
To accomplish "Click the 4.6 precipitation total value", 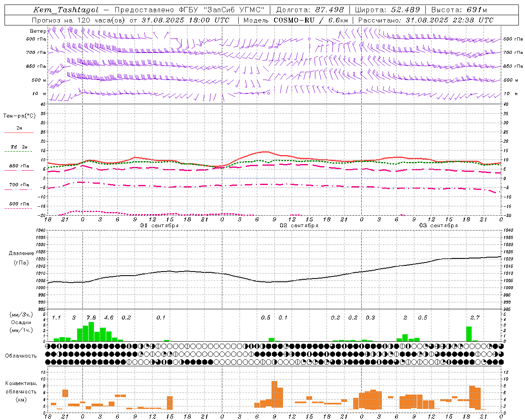I will [109, 318].
